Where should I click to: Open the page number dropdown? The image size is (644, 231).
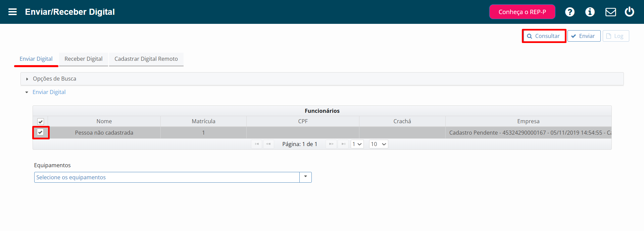[x=357, y=144]
